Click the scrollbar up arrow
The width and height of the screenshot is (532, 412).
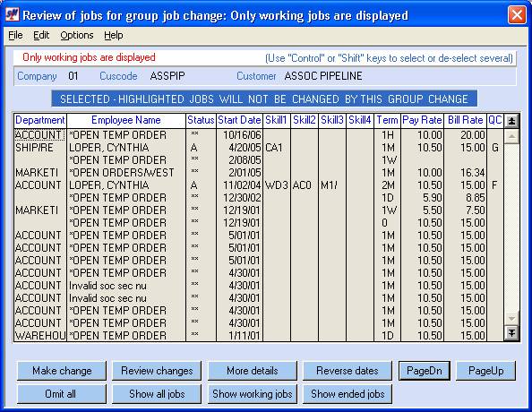(511, 137)
